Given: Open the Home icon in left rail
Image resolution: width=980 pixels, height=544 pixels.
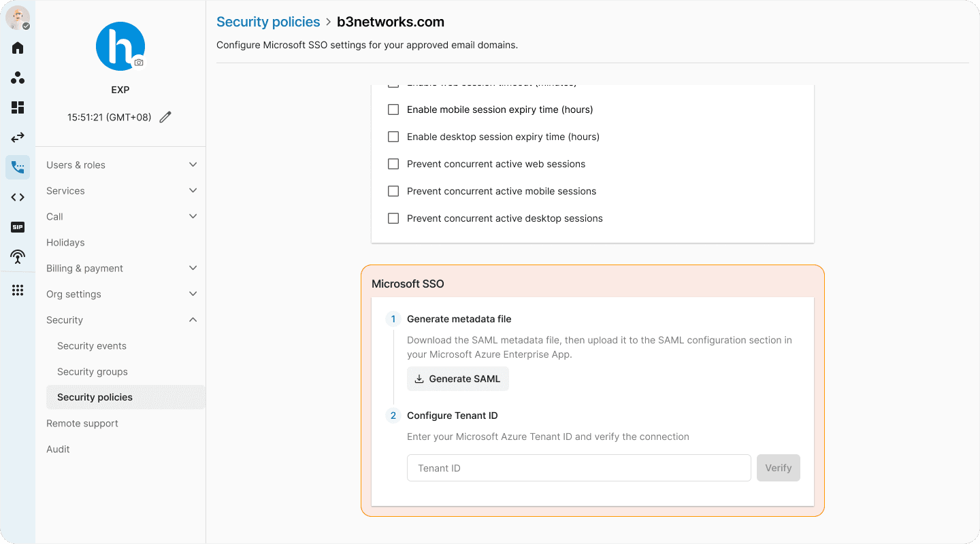Looking at the screenshot, I should coord(18,48).
